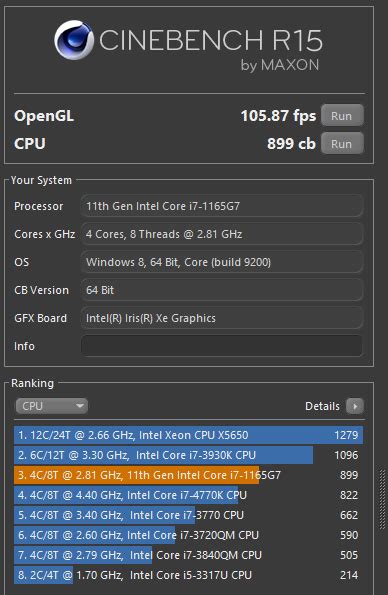This screenshot has height=595, width=388.
Task: Open the CPU ranking dropdown
Action: click(52, 406)
